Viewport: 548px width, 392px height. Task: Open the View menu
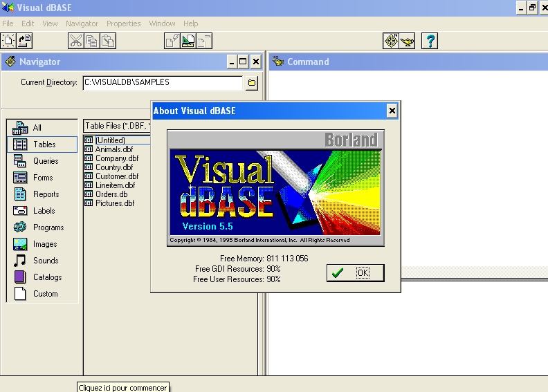click(x=50, y=24)
